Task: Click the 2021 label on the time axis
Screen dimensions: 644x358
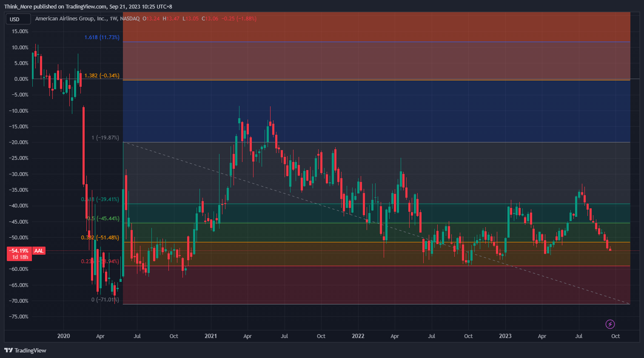Action: (211, 336)
